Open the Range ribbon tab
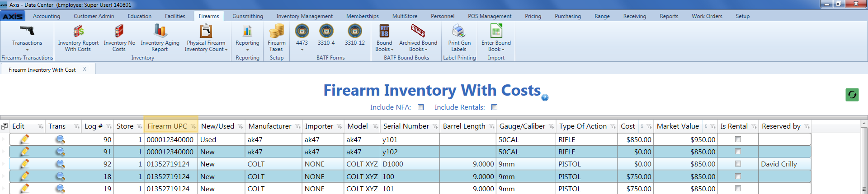Screen dimensions: 868x194 coord(602,16)
